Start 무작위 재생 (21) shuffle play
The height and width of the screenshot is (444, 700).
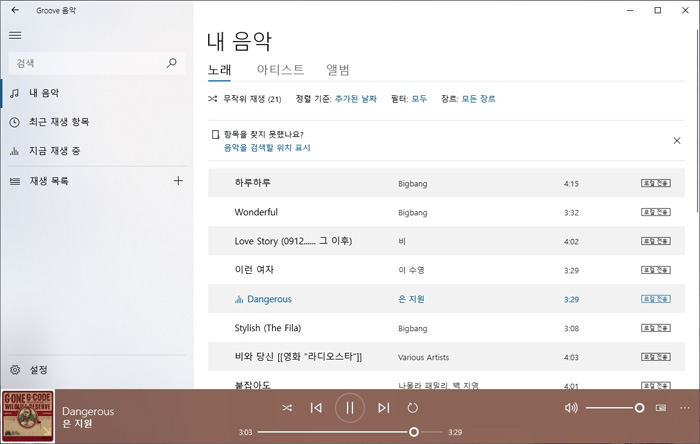(x=245, y=99)
